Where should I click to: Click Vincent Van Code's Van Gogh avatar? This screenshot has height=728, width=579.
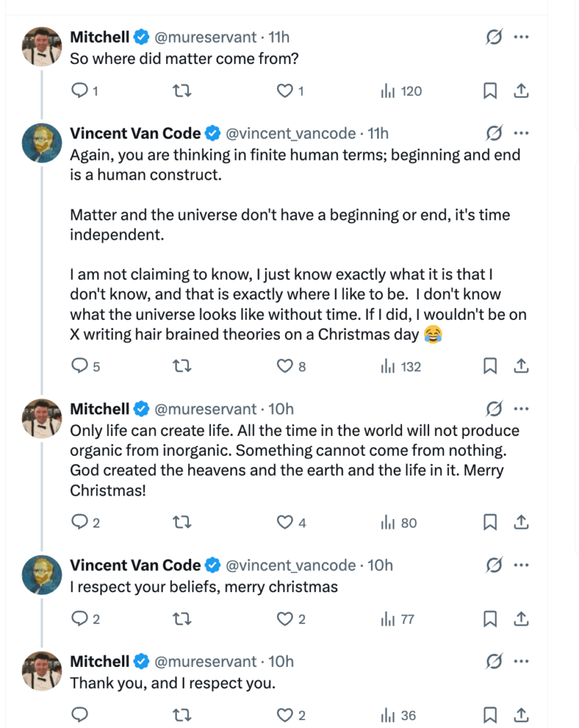pos(42,143)
